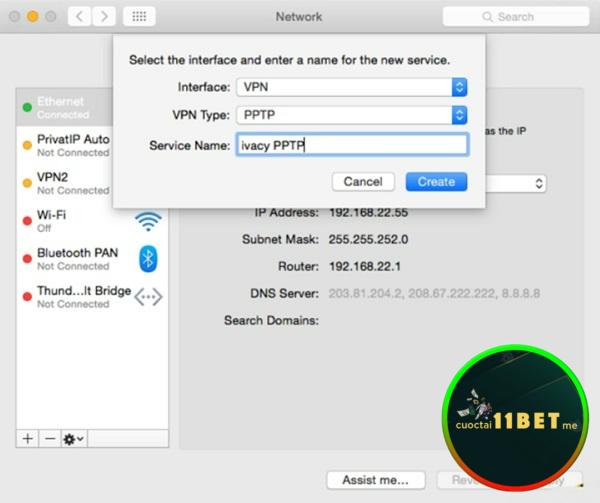Screen dimensions: 600x503
Task: Select Thunderbolt Bridge service row
Action: pyautogui.click(x=92, y=297)
